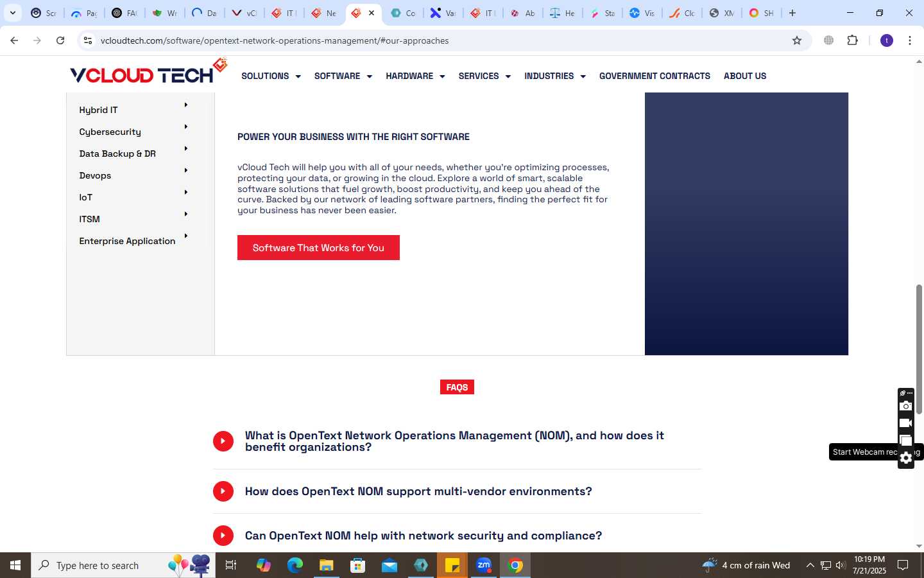
Task: Open How does NOM support multi-vendor question
Action: pyautogui.click(x=418, y=491)
